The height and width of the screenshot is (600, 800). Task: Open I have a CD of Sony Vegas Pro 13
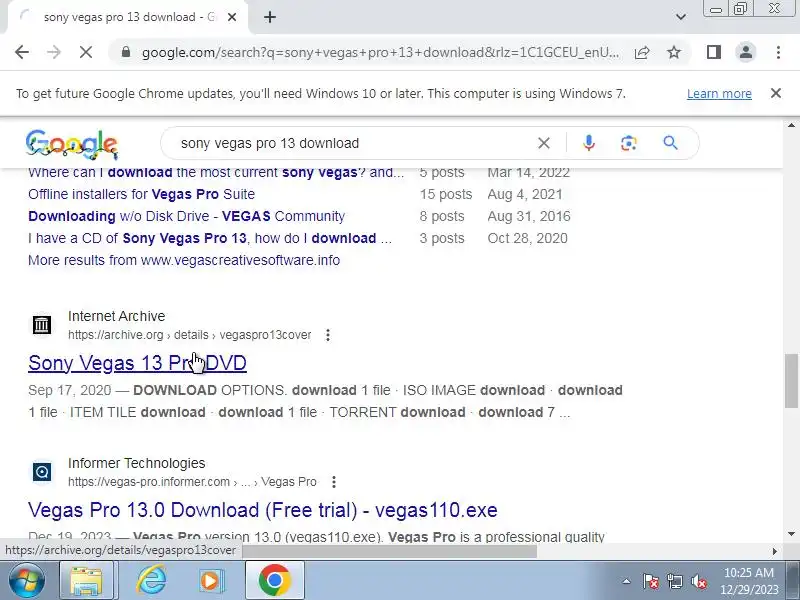210,238
